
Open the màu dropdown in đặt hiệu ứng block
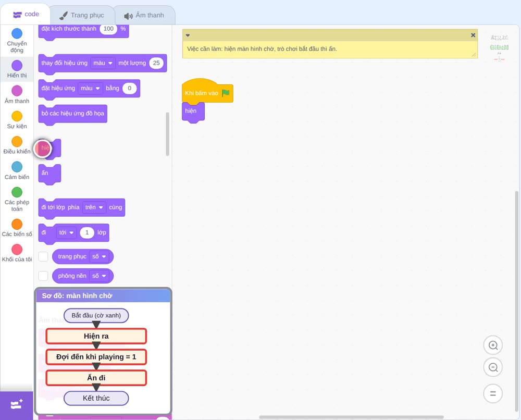[x=90, y=89]
